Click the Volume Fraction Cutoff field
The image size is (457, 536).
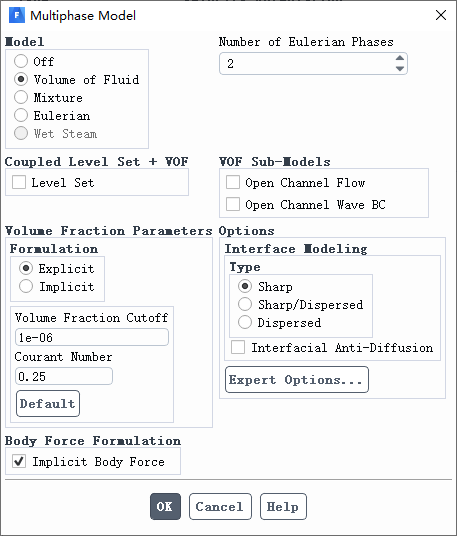(x=92, y=337)
